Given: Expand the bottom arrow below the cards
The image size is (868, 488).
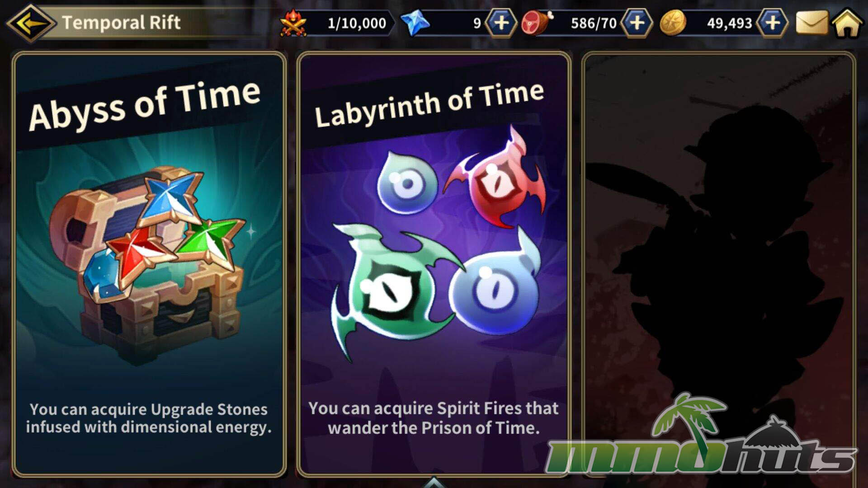Looking at the screenshot, I should [x=434, y=482].
